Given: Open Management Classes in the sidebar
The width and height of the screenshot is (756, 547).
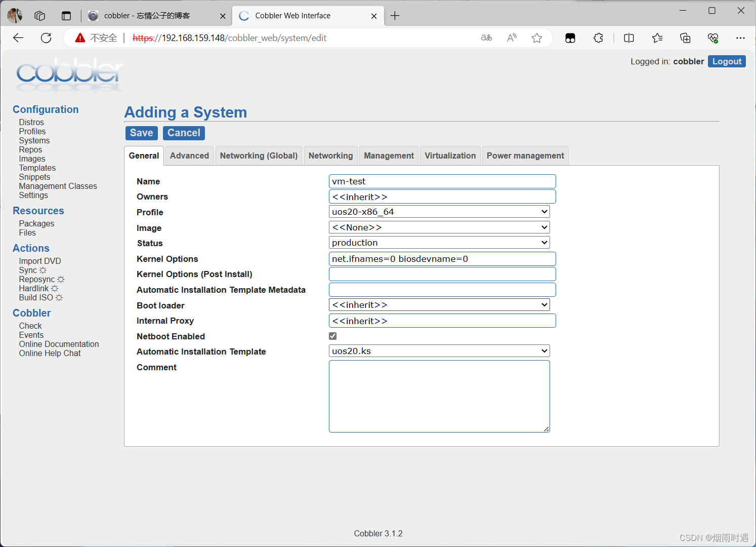Looking at the screenshot, I should coord(58,186).
